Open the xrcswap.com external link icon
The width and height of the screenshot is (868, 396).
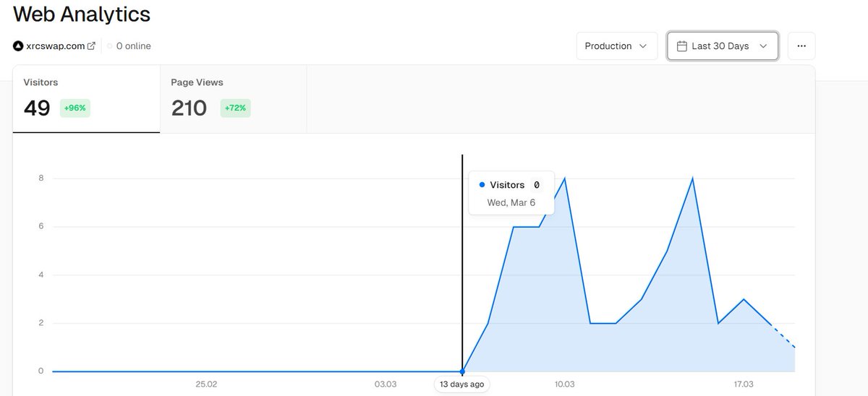(91, 46)
